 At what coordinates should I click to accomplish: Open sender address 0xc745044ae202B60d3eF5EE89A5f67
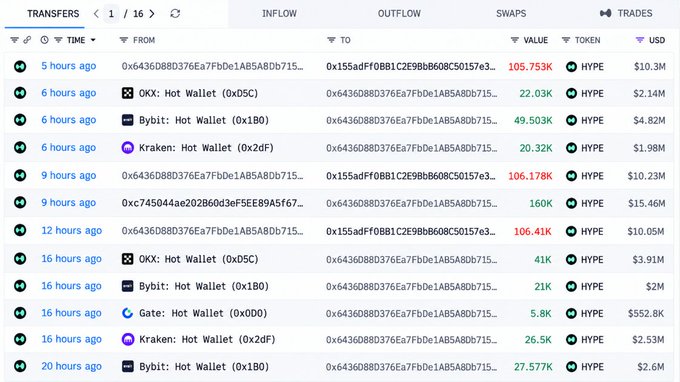[x=212, y=203]
